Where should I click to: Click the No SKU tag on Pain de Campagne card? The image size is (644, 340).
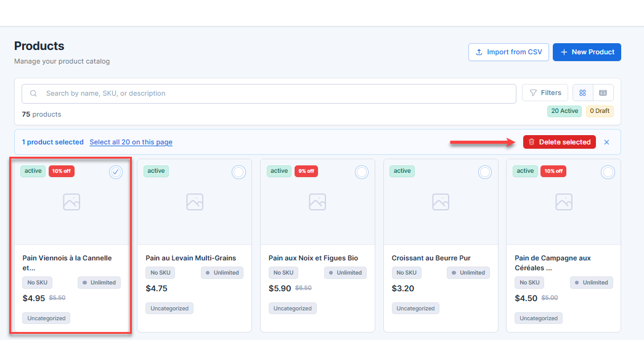[529, 283]
